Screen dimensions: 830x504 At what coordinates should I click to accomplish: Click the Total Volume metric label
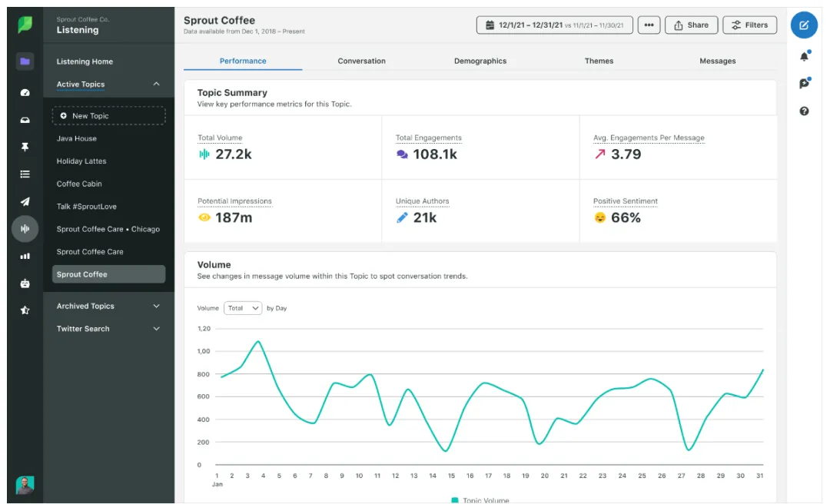[220, 138]
